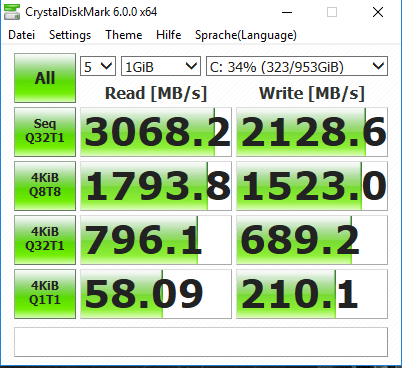Viewport: 402px width, 368px height.
Task: Start the 4KiB Q1T1 test
Action: (45, 294)
